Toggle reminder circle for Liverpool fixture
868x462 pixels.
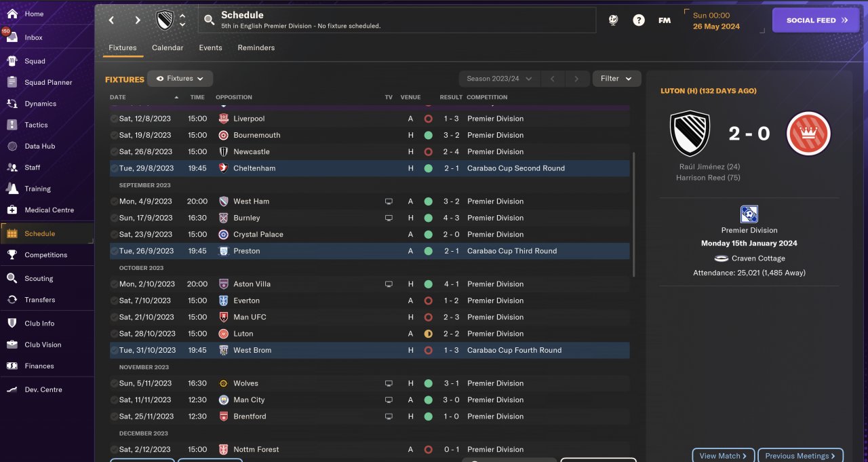coord(114,119)
